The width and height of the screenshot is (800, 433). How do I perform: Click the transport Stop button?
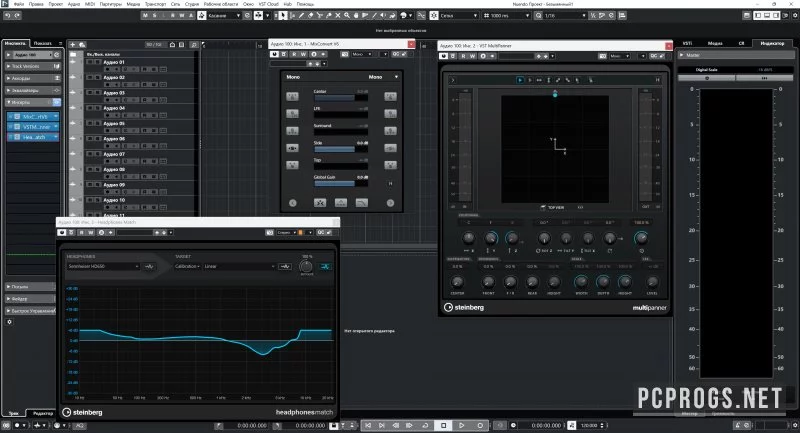tap(443, 425)
